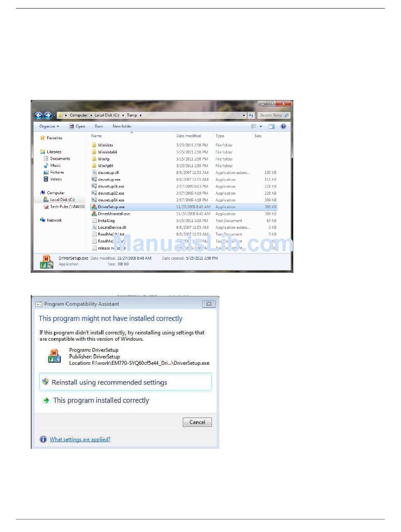Expand breadcrumb arrow after Local Disk (C:)

(x=123, y=115)
